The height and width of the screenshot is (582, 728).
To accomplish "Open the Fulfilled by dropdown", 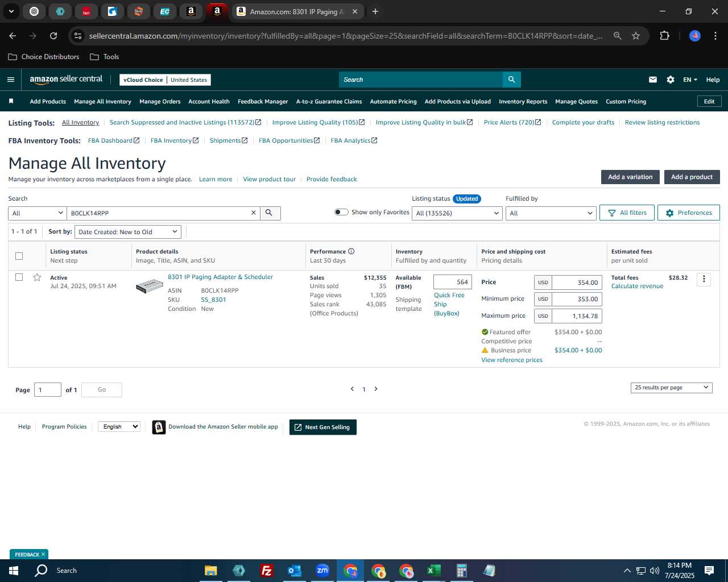I will (551, 213).
